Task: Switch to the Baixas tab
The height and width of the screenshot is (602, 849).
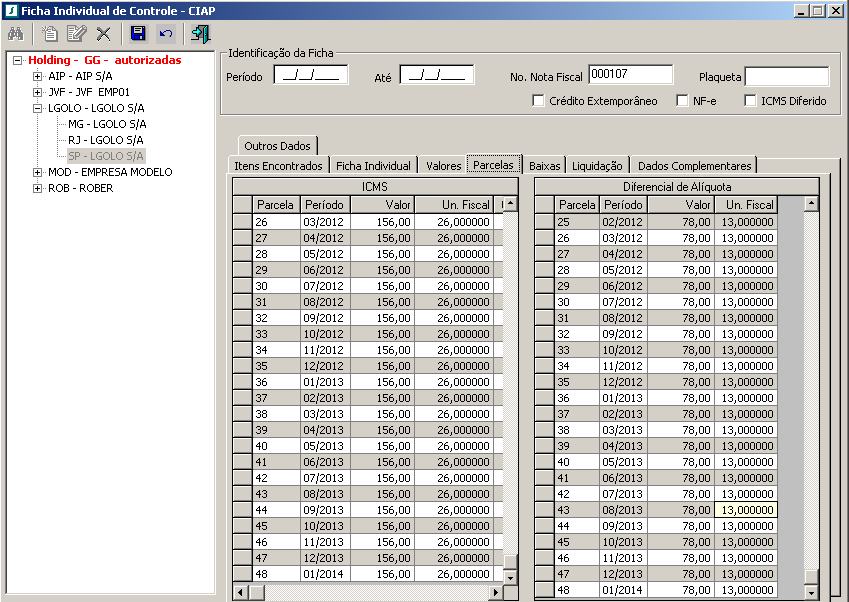Action: pyautogui.click(x=545, y=166)
